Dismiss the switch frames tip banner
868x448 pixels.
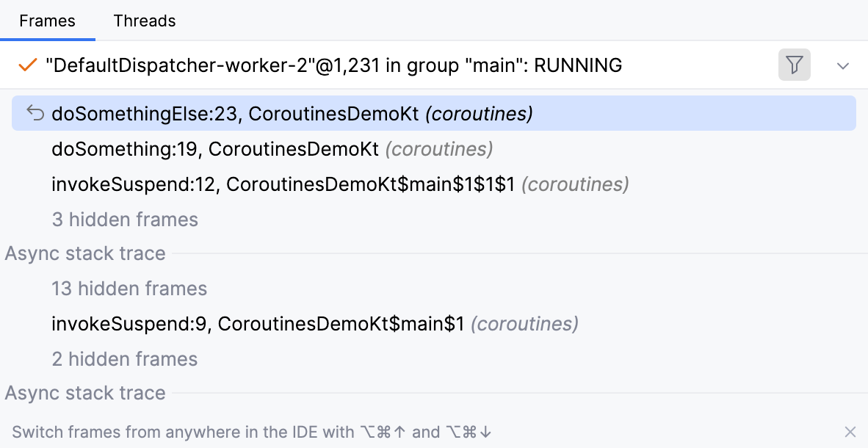(x=850, y=432)
